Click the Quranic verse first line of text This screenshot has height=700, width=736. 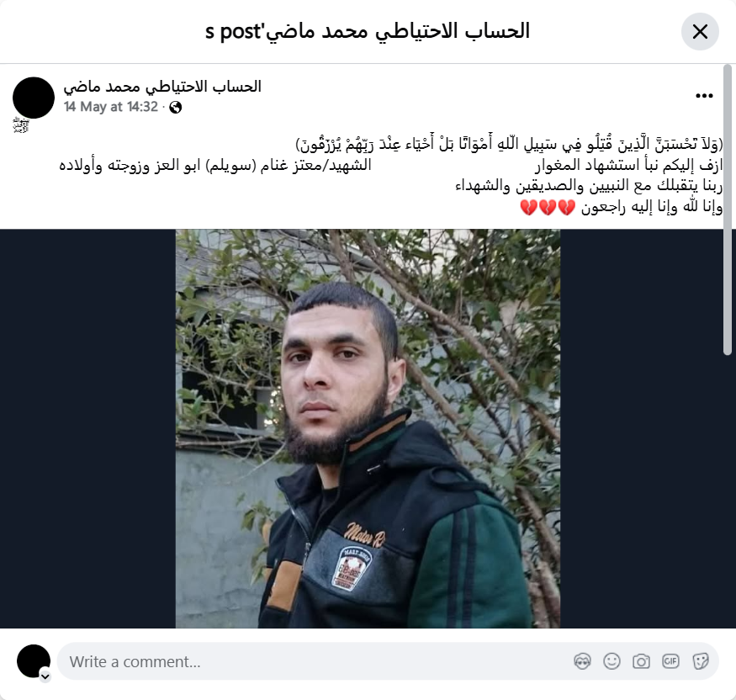click(509, 144)
